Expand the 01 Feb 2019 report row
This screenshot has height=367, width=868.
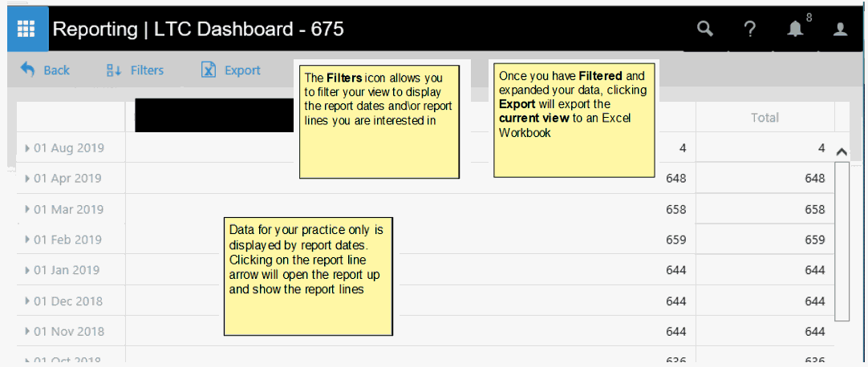click(28, 240)
